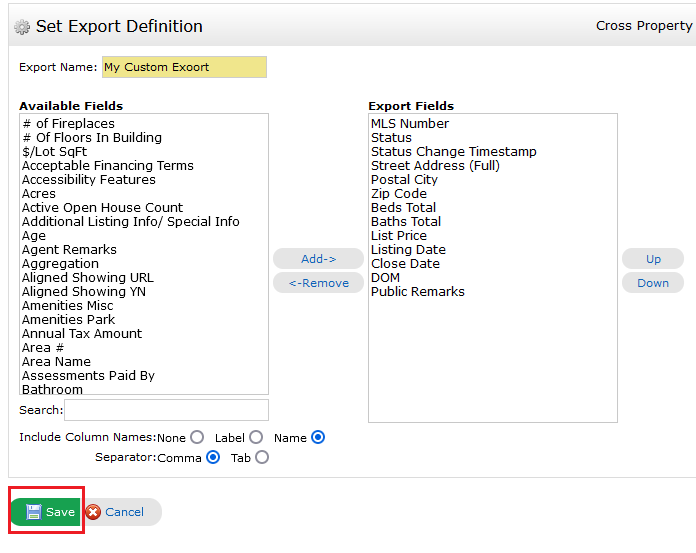Select 'DOM' export field
This screenshot has height=553, width=696.
point(493,278)
